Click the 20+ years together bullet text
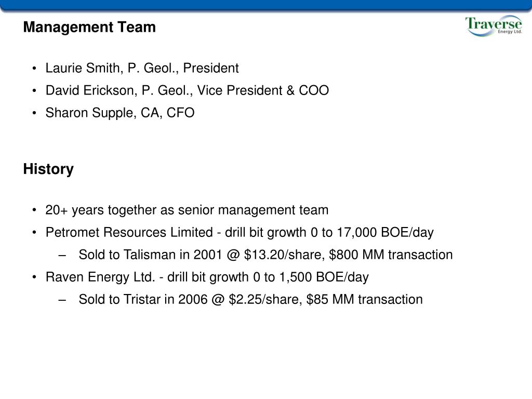The height and width of the screenshot is (399, 532). click(187, 210)
